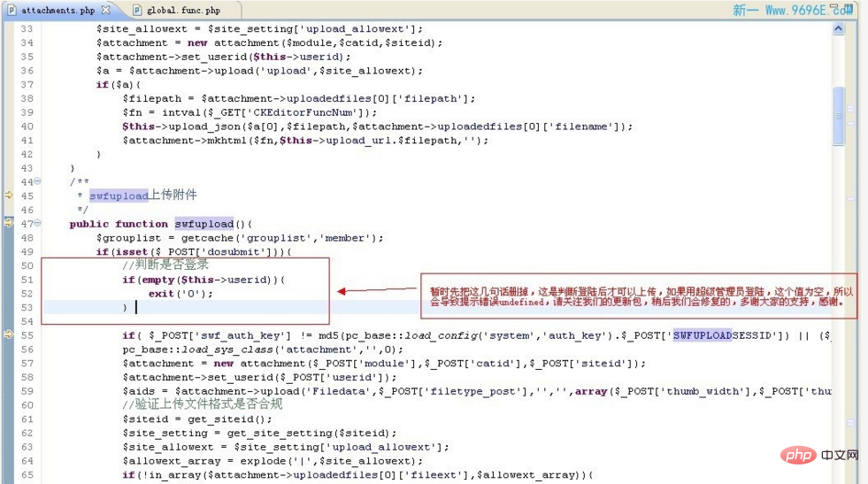
Task: Click the occurrence marker arrow beside line 45
Action: click(x=9, y=195)
